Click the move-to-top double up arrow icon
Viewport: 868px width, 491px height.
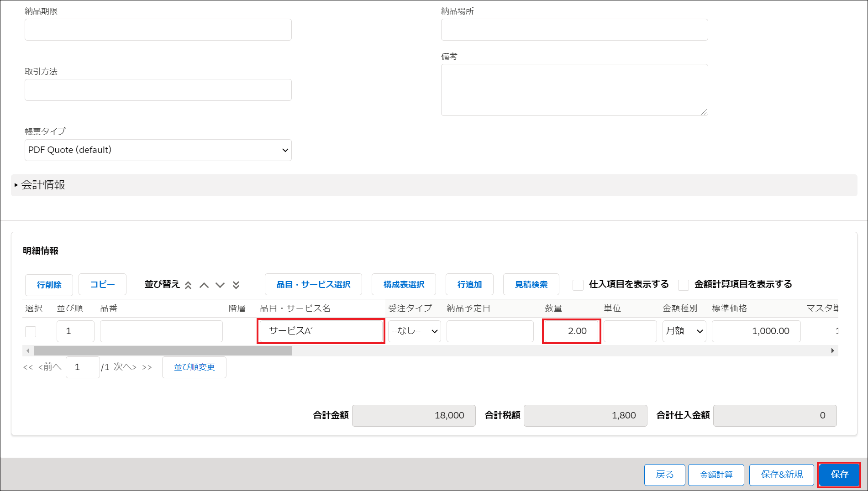pyautogui.click(x=188, y=285)
